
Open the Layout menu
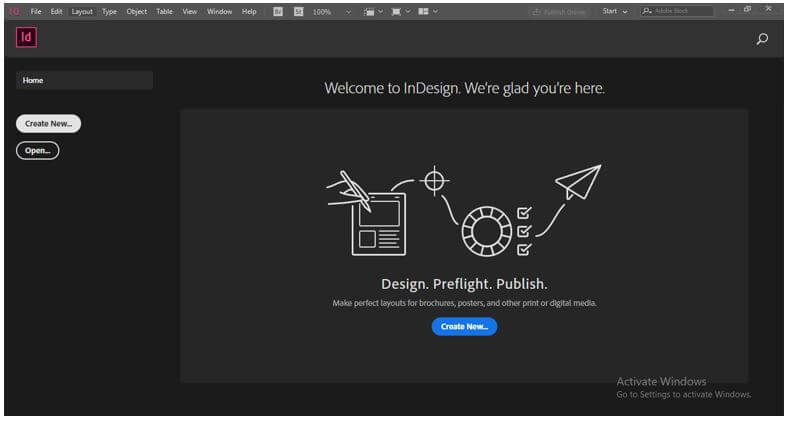[82, 11]
